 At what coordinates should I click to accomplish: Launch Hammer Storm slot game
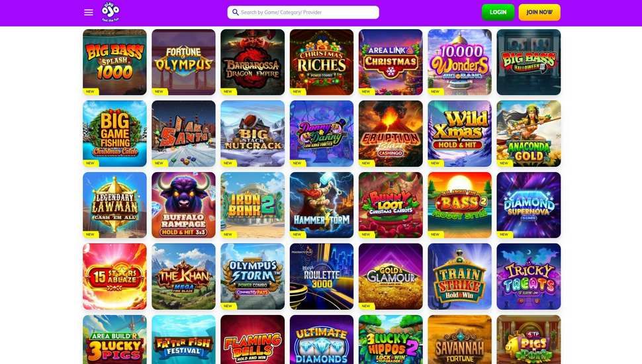[x=322, y=205]
